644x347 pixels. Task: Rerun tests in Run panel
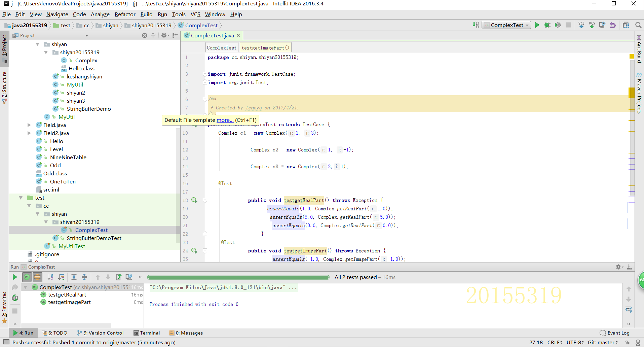click(x=15, y=277)
